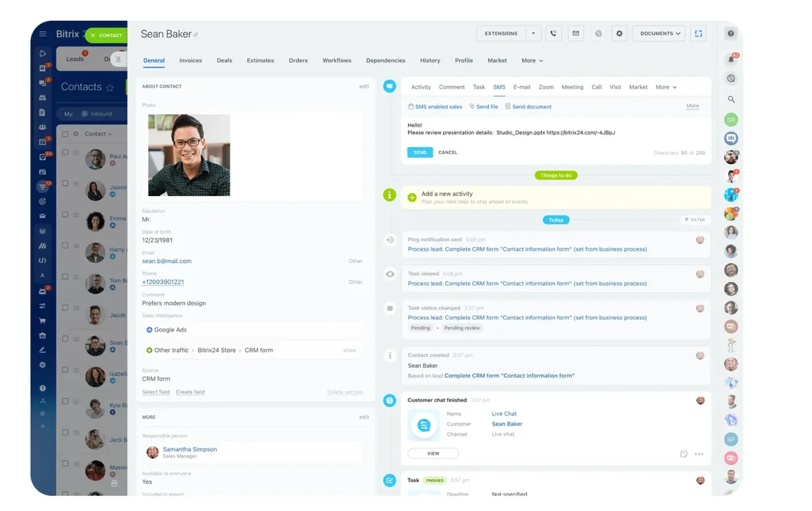Check the box next to Paul's contact row

65,152
